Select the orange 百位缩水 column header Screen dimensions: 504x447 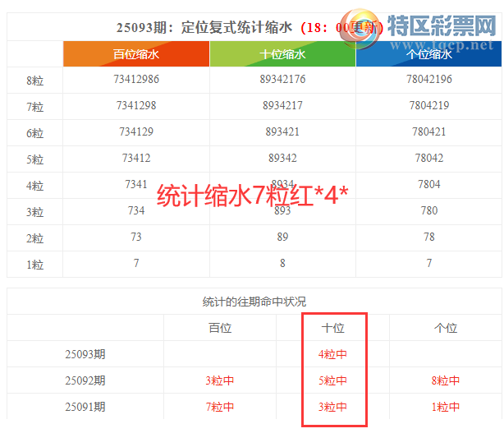(135, 54)
